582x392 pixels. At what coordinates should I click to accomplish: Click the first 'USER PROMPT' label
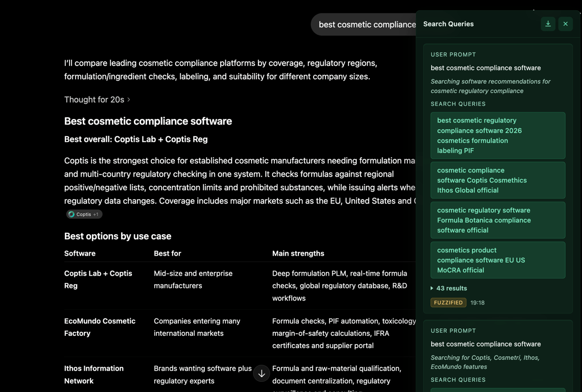[453, 55]
